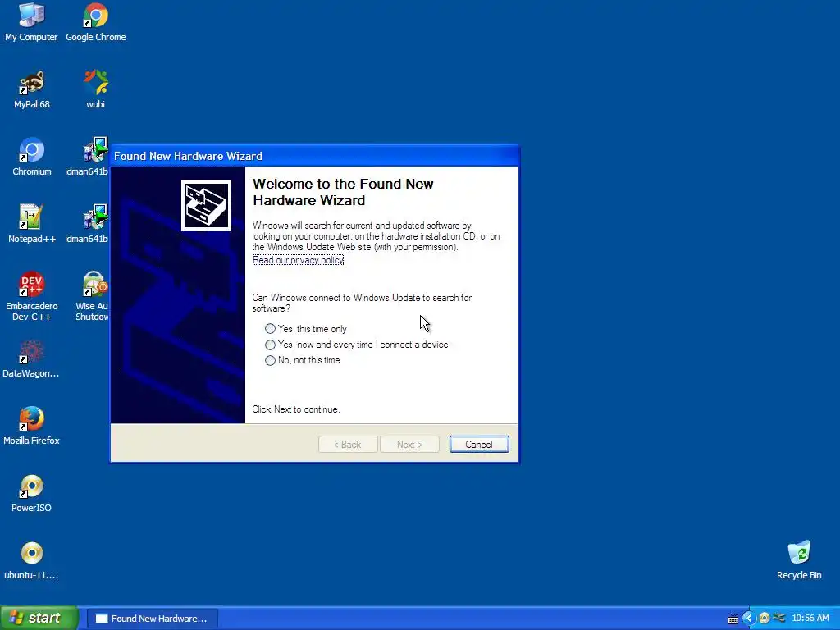Screen dimensions: 840x630
Task: Open the Windows start menu
Action: tap(39, 619)
